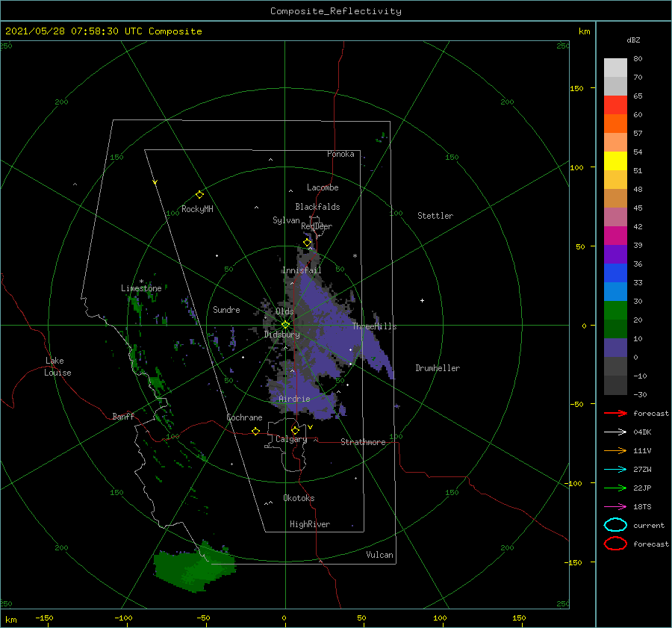Click the cyan 'current' ellipse legend icon
Screen dimensions: 672x628
click(615, 525)
